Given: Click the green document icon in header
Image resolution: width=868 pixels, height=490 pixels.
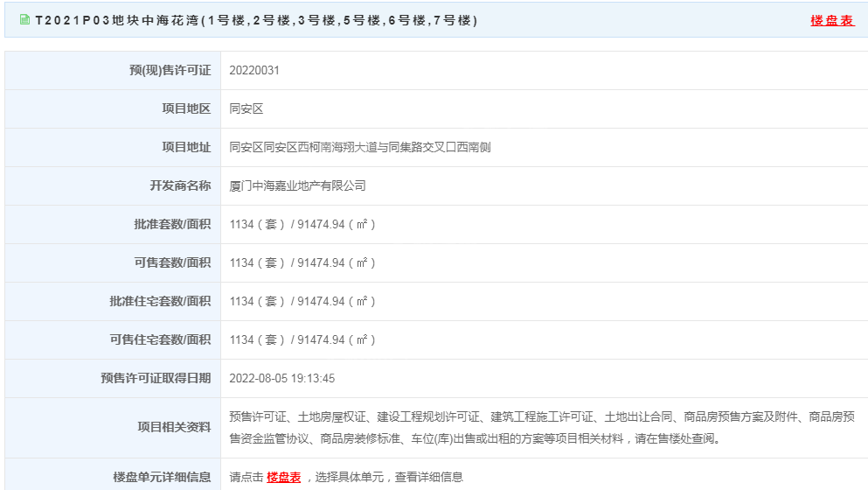Looking at the screenshot, I should (x=24, y=20).
